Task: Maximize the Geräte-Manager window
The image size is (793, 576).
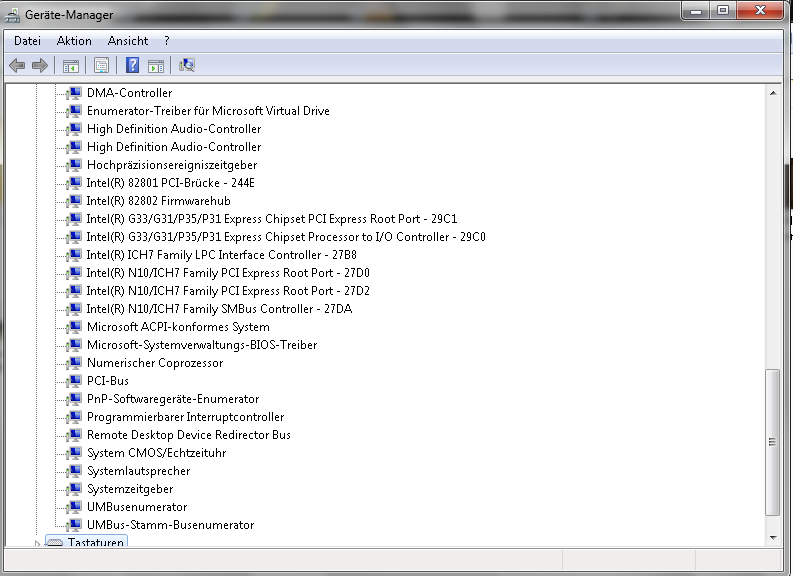Action: pyautogui.click(x=723, y=11)
